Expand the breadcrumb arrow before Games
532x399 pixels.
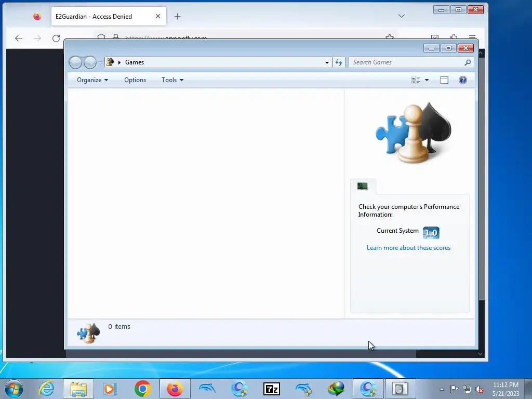click(119, 62)
